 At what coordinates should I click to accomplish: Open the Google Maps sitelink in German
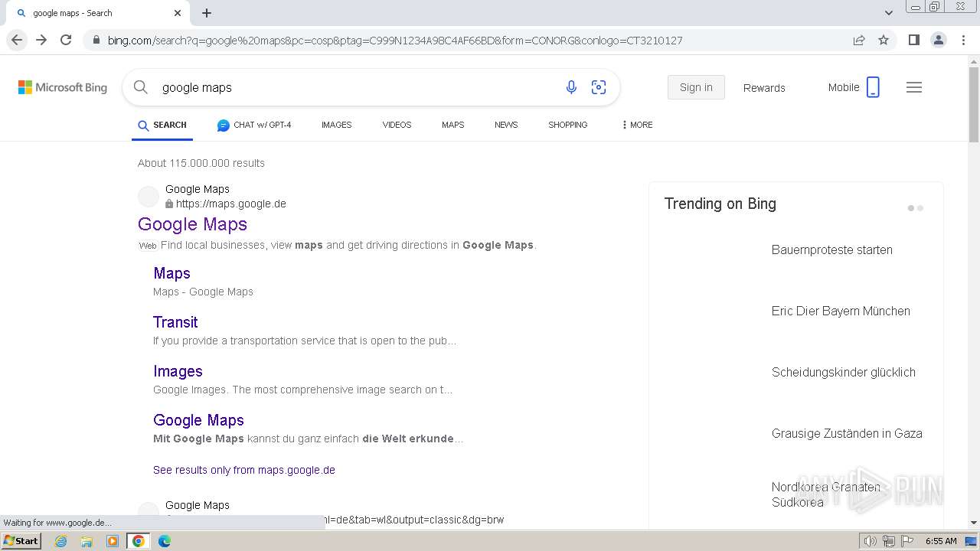pyautogui.click(x=198, y=420)
